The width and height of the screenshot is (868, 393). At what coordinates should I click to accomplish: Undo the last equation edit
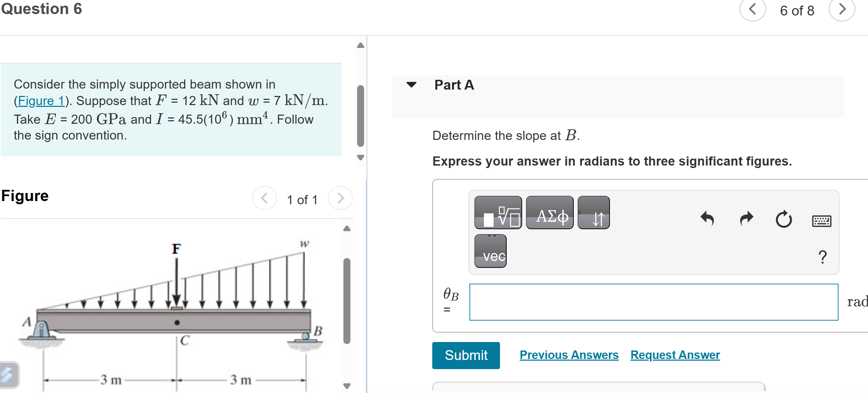[x=707, y=219]
